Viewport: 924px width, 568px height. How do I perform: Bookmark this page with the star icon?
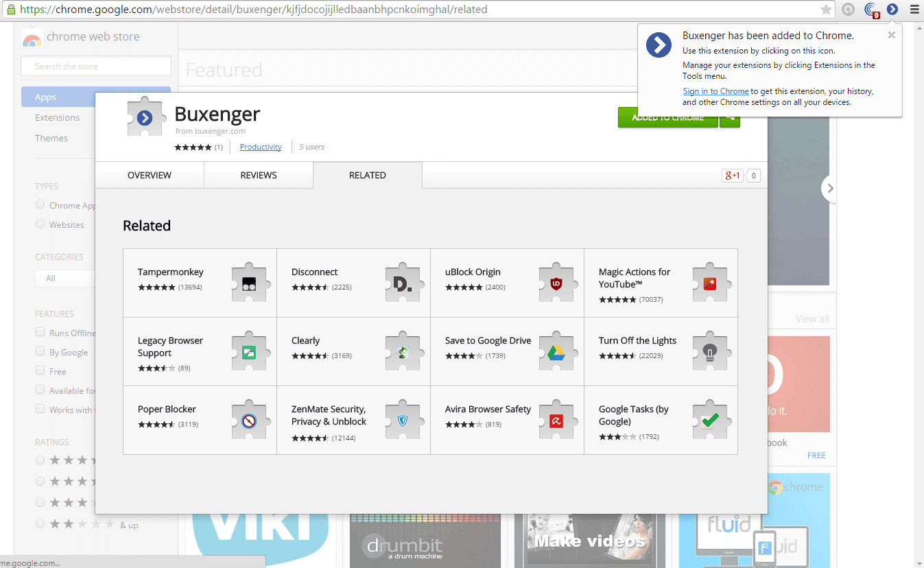[827, 10]
